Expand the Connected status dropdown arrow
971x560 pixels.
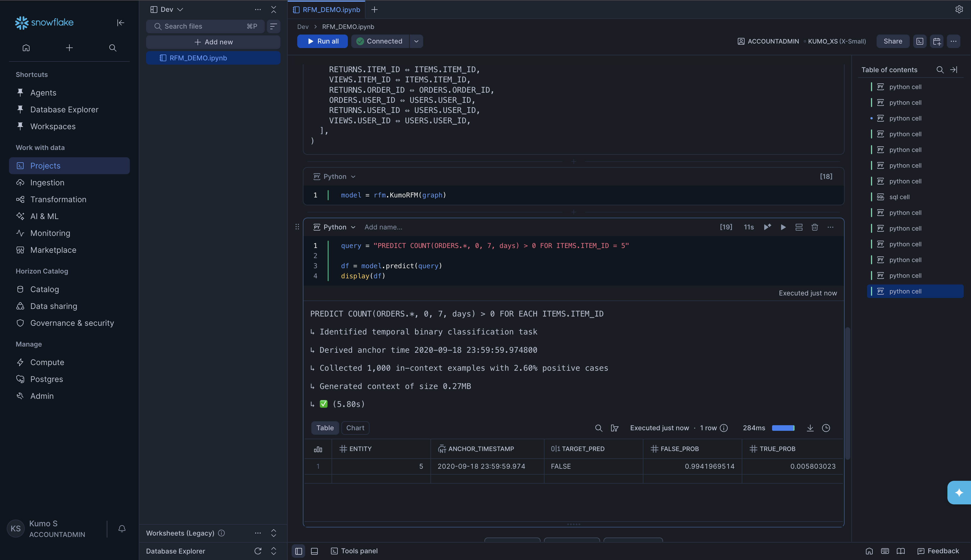point(416,41)
